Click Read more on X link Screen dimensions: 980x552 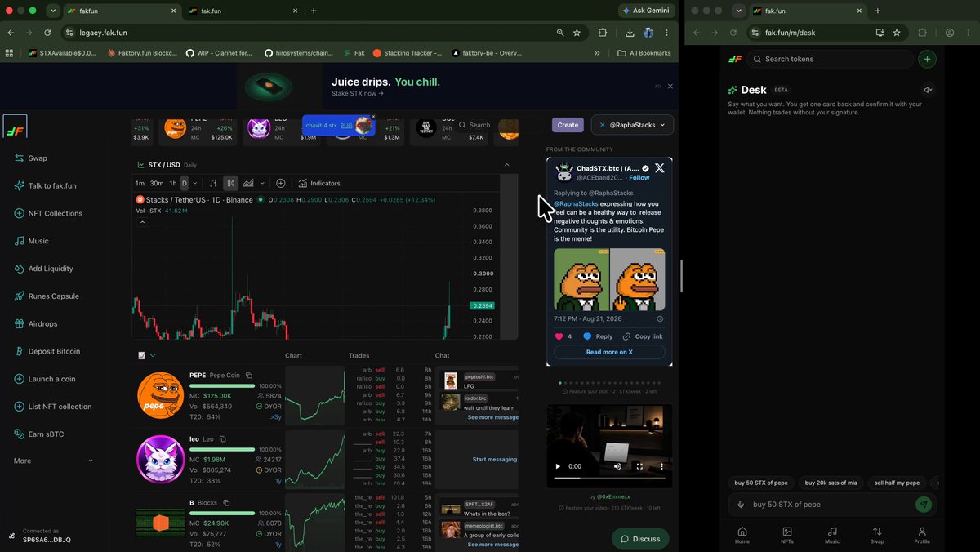click(x=609, y=352)
